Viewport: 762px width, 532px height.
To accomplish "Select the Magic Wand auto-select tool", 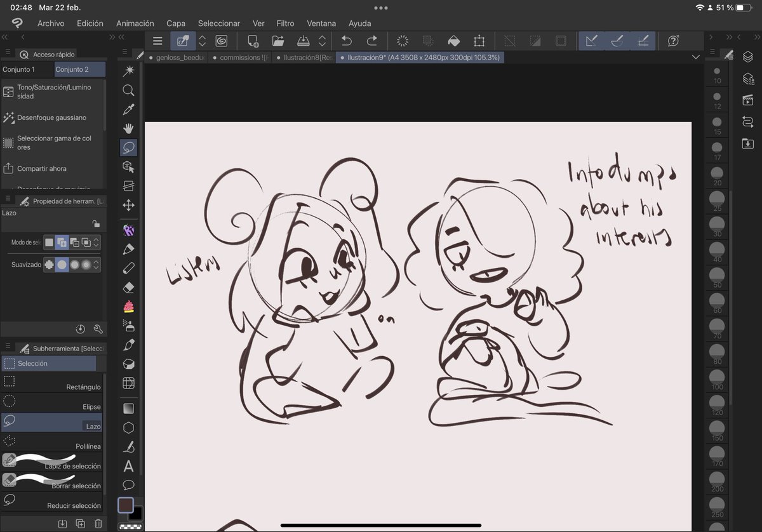I will 129,70.
